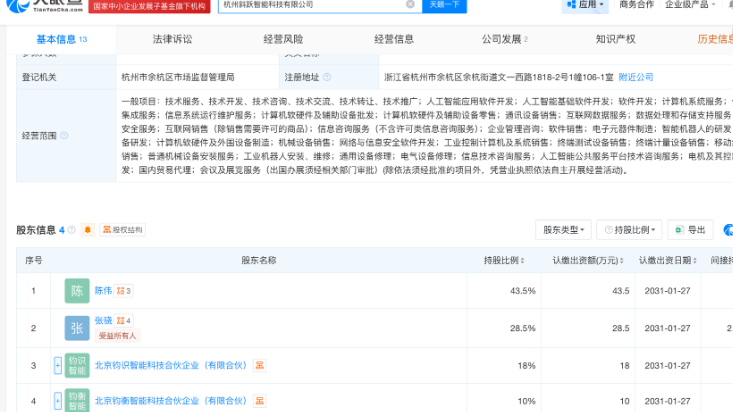The height and width of the screenshot is (412, 733).
Task: Click the red 国家中小企业发展子基金旗下机构 banner
Action: click(149, 6)
